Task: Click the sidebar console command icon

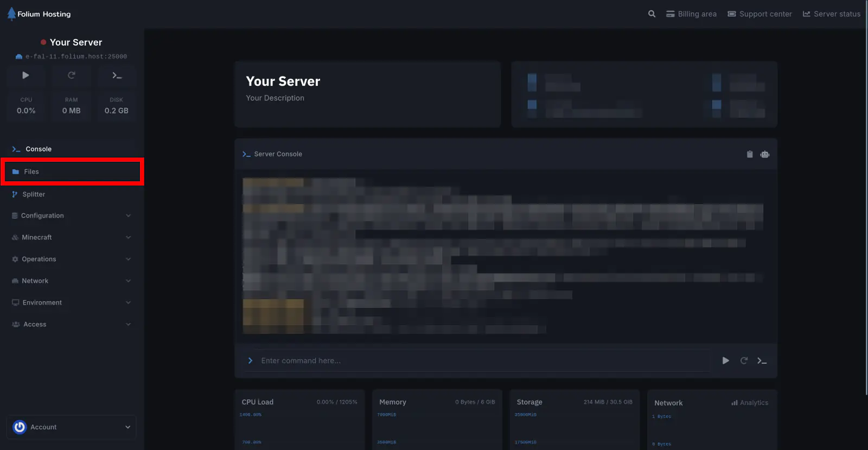Action: point(117,75)
